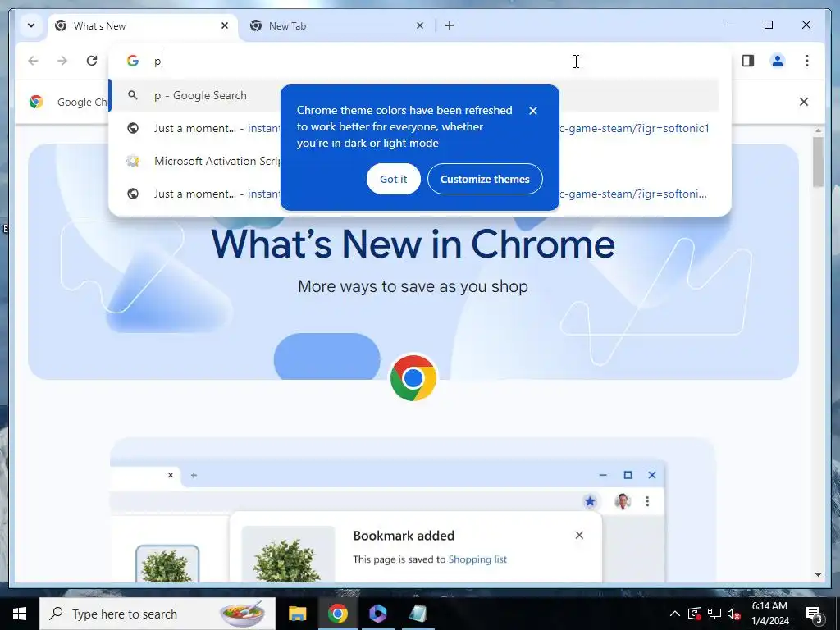
Task: Switch to the What's New tab
Action: tap(143, 25)
